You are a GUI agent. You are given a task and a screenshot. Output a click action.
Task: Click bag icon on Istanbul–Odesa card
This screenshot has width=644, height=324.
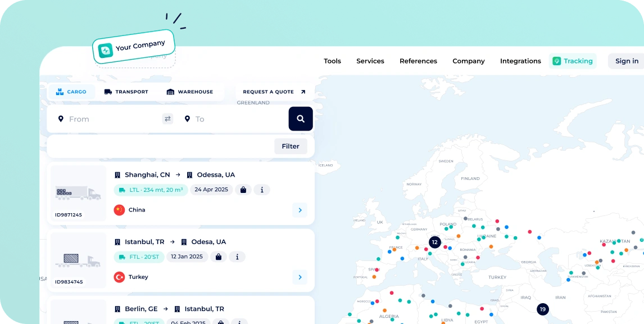click(x=219, y=257)
